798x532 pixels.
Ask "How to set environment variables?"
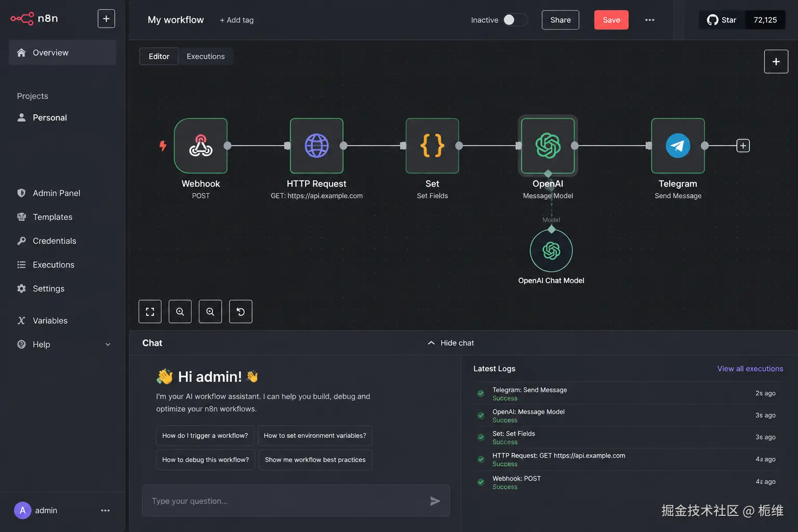(315, 436)
